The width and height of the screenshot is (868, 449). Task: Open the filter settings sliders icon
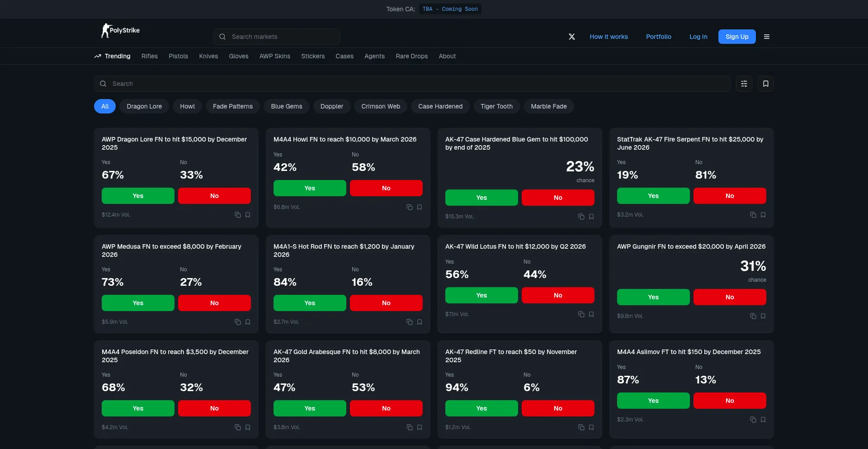(744, 84)
